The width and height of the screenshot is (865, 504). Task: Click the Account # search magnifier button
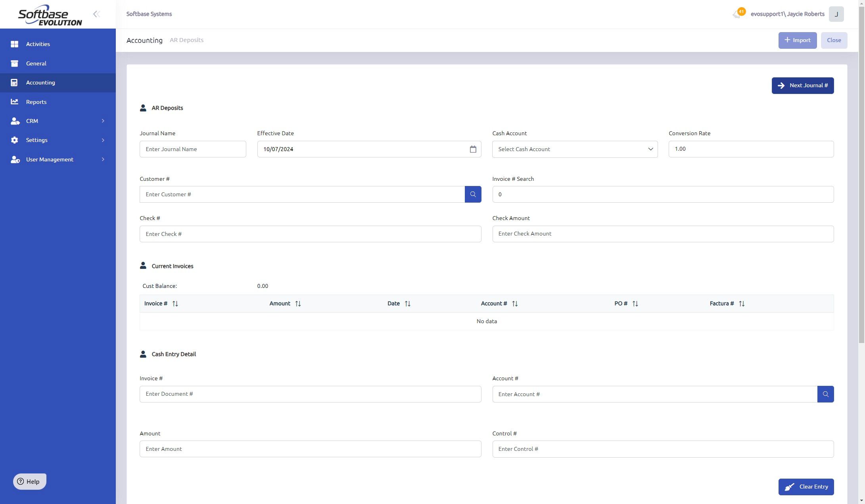point(825,394)
